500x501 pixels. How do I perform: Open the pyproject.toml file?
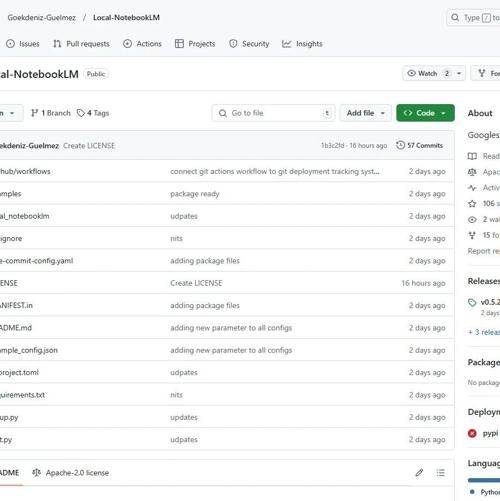tap(19, 372)
